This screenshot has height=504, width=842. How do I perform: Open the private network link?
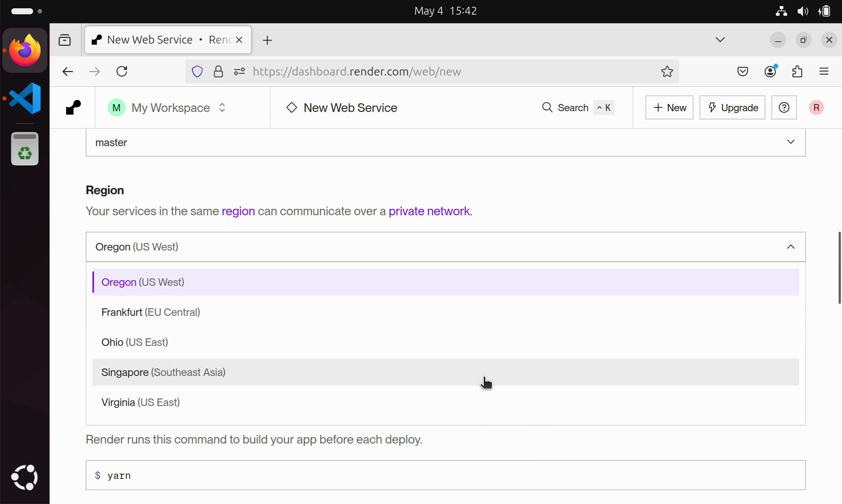pyautogui.click(x=430, y=211)
